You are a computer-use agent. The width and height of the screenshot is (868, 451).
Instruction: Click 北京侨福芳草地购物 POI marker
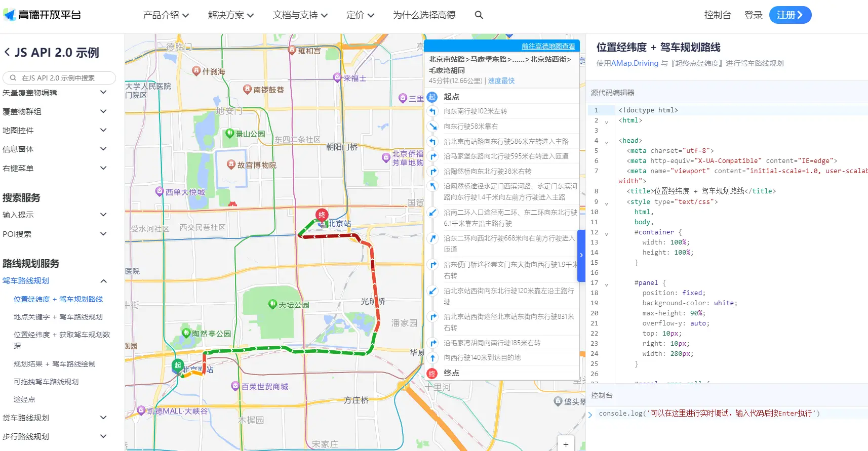point(386,157)
